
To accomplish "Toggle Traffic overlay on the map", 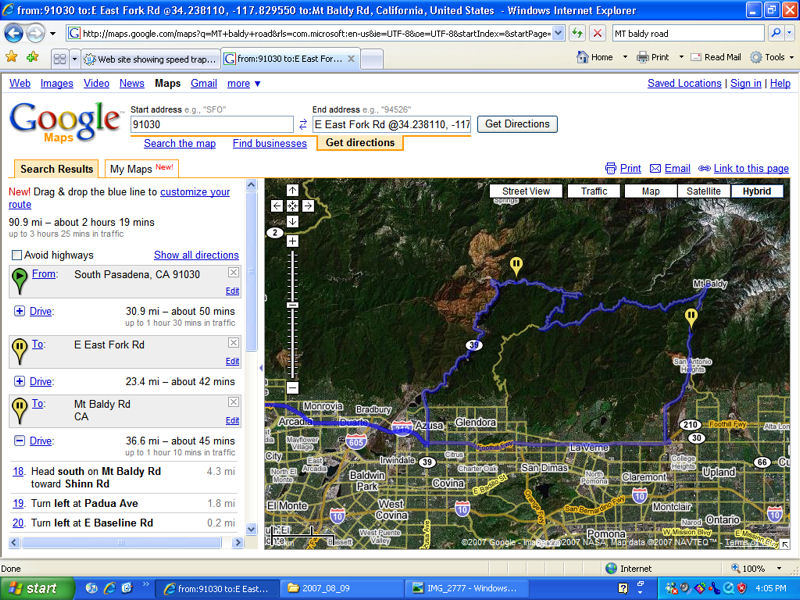I will [x=594, y=191].
